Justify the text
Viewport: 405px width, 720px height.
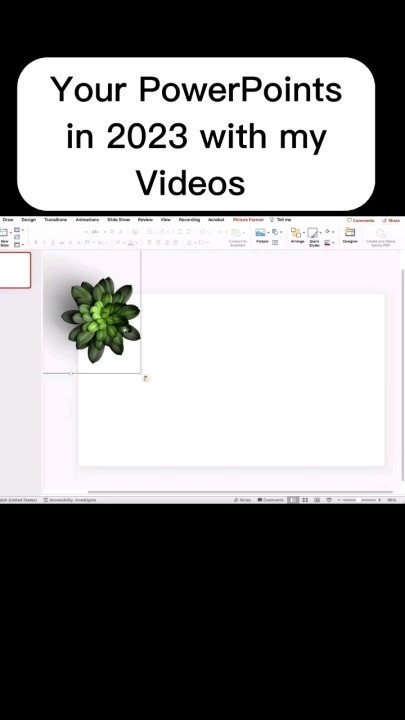(x=176, y=242)
